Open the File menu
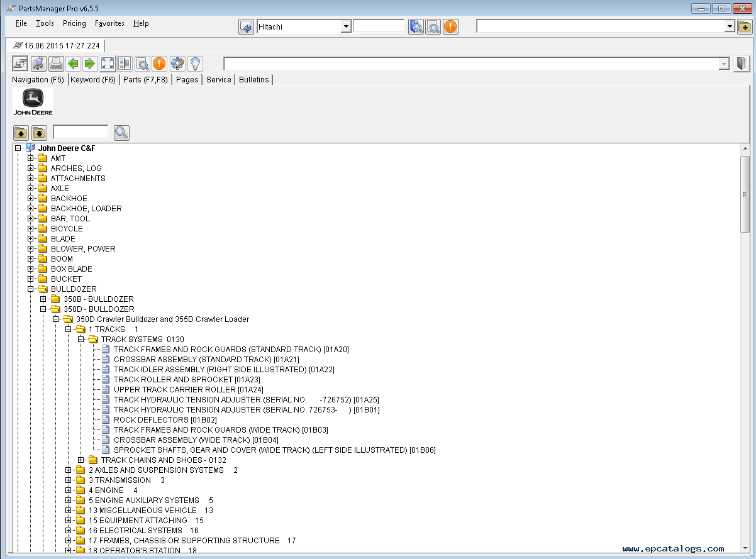Image resolution: width=756 pixels, height=559 pixels. [x=21, y=23]
